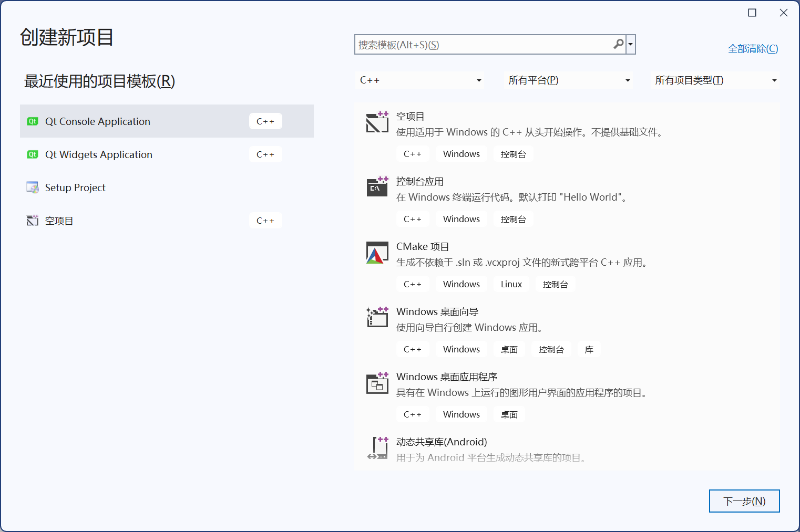Image resolution: width=800 pixels, height=532 pixels.
Task: Click the C++ tag on Qt Widgets Application row
Action: pyautogui.click(x=265, y=154)
